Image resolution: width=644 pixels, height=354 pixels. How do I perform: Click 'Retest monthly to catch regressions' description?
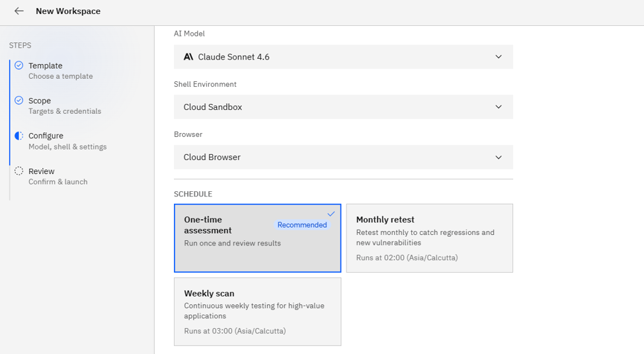point(425,238)
